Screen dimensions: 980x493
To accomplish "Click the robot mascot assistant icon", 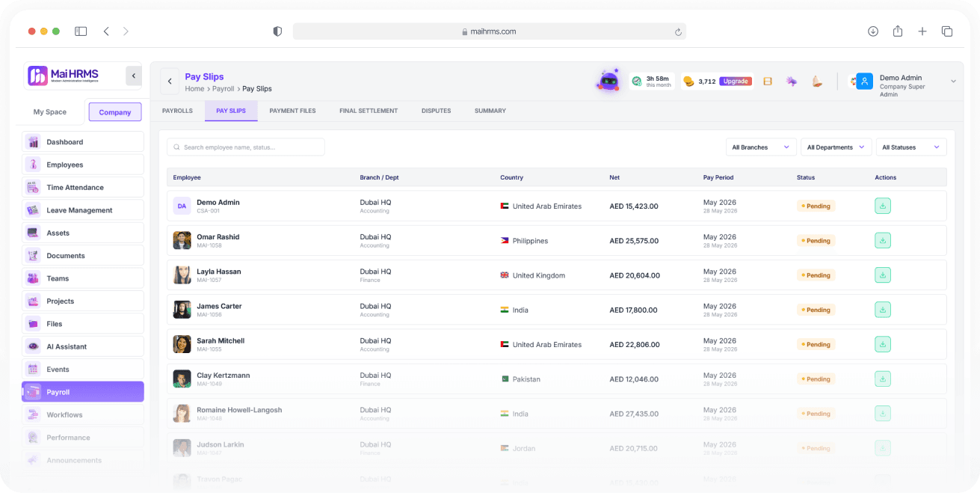I will click(x=608, y=81).
